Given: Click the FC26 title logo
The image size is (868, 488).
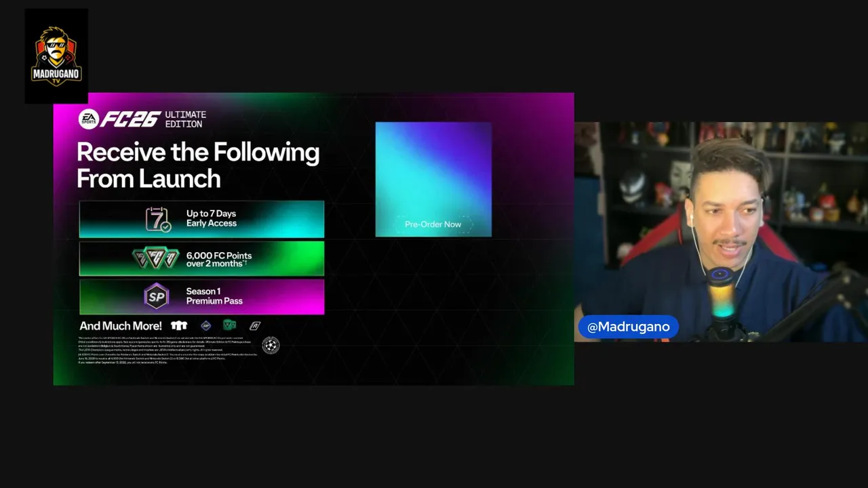Looking at the screenshot, I should click(x=131, y=119).
